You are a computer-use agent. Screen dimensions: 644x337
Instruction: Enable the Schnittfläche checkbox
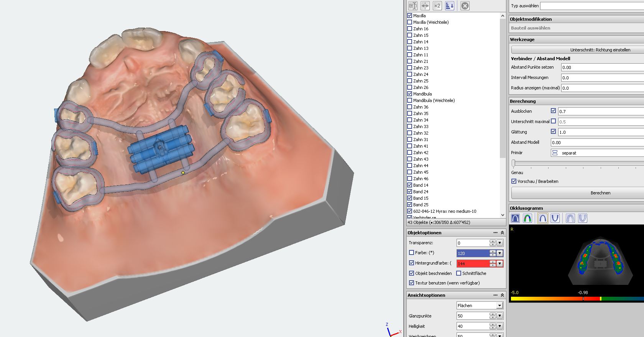(459, 273)
